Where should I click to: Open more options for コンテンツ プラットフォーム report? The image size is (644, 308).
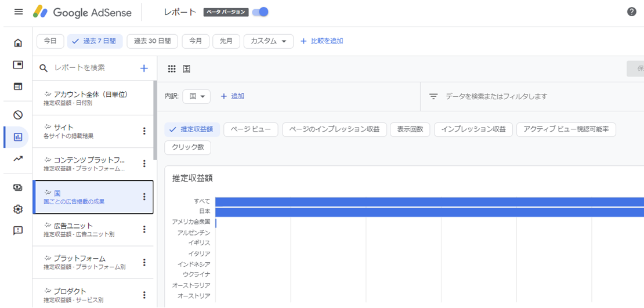click(x=144, y=164)
